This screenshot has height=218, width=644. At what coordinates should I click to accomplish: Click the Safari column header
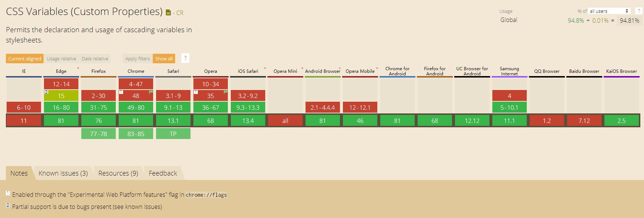173,71
